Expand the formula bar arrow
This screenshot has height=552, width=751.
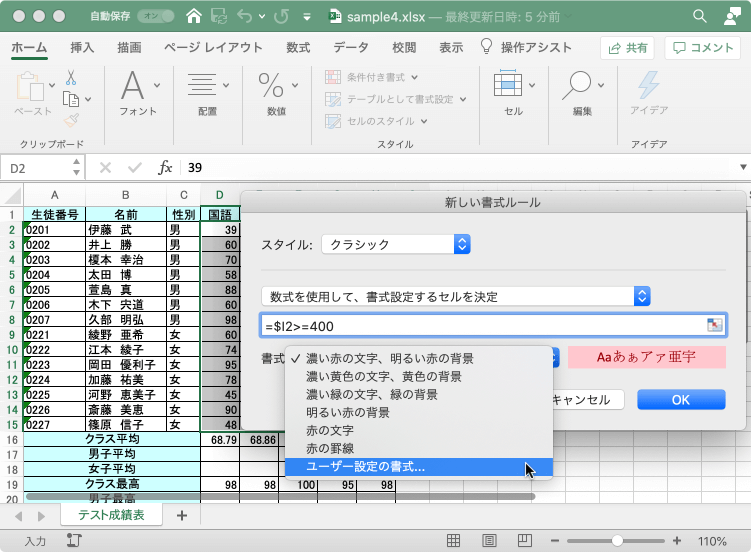click(x=743, y=167)
